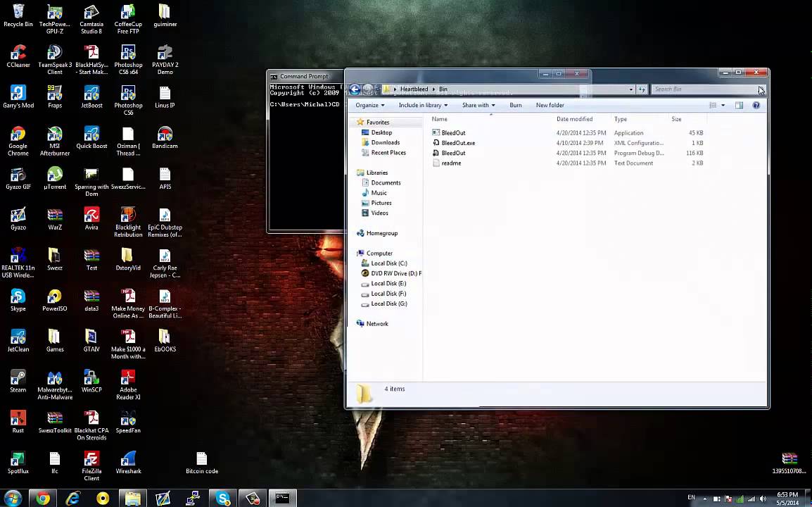Open Share with dropdown

pos(478,105)
